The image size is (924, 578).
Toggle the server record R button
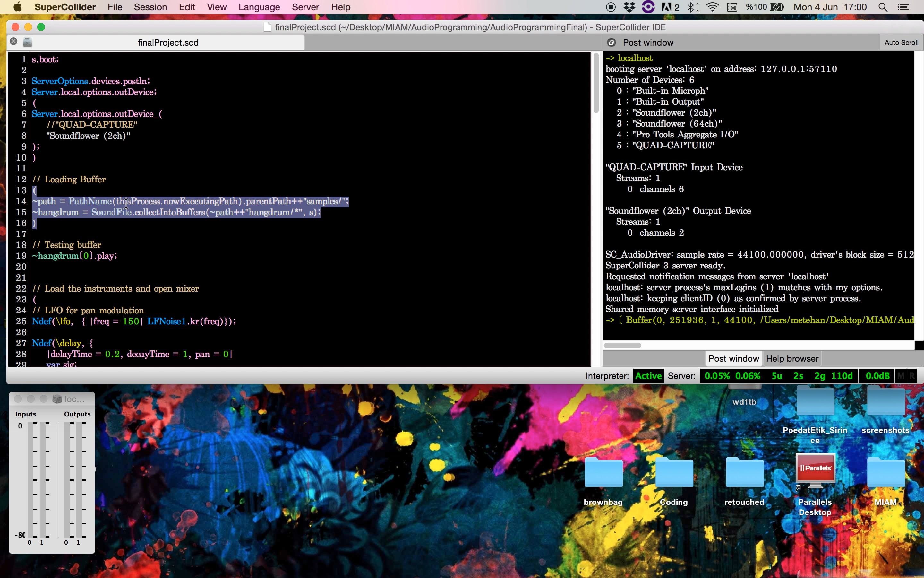[x=912, y=376]
